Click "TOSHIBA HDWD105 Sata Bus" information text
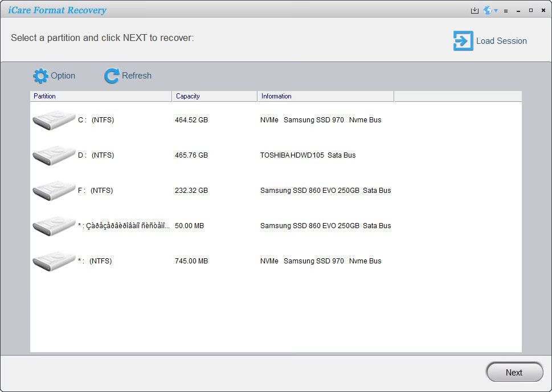This screenshot has height=392, width=552. pos(308,155)
